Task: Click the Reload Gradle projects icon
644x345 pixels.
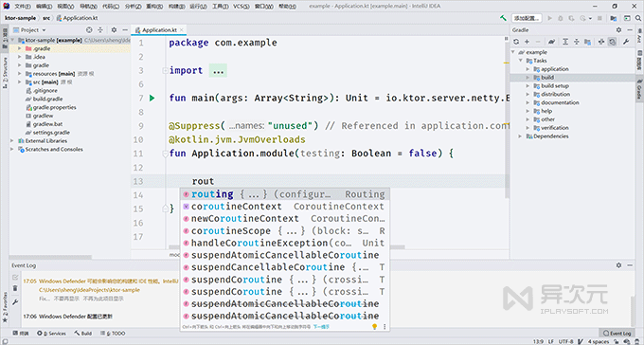Action: click(x=516, y=42)
